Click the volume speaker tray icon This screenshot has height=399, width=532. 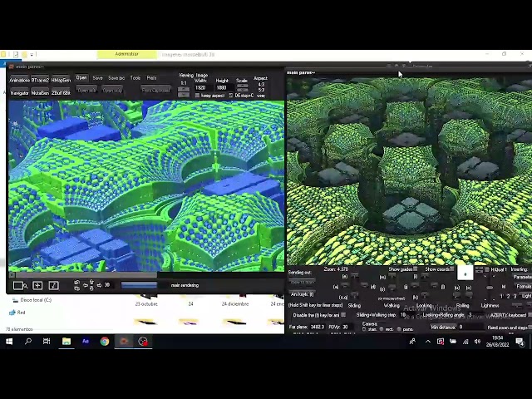click(477, 342)
